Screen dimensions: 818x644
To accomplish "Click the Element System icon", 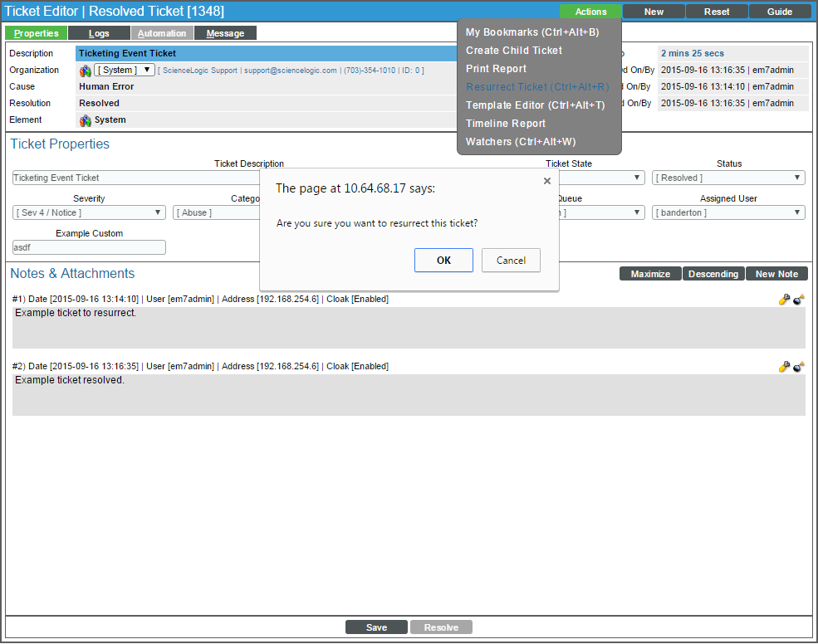I will 86,120.
